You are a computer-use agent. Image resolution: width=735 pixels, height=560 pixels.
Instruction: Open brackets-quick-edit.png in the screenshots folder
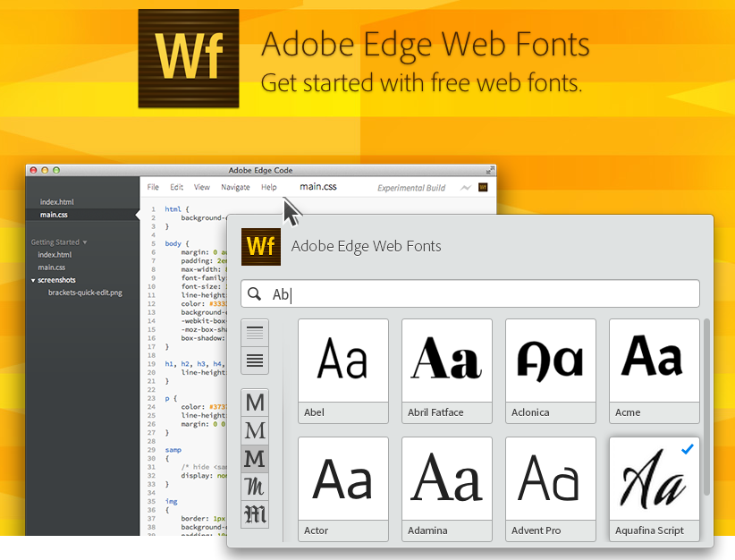click(85, 293)
